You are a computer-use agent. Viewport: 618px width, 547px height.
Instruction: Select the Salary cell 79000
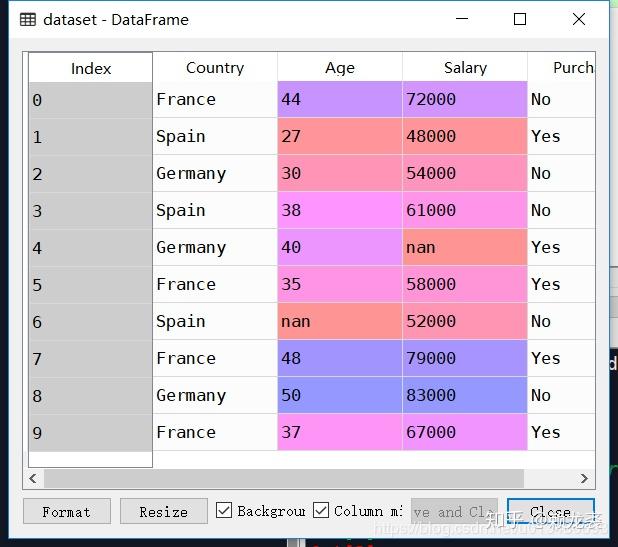[x=465, y=358]
